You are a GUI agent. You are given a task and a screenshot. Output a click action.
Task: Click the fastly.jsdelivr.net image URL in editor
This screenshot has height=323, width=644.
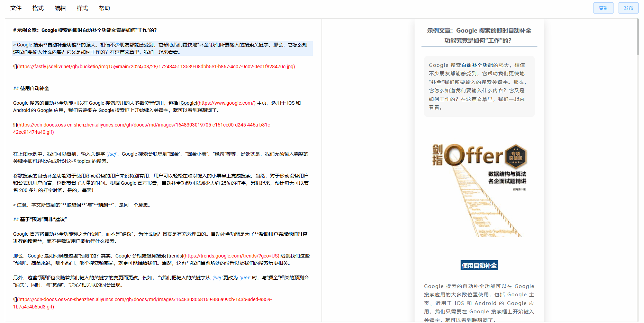pyautogui.click(x=156, y=67)
